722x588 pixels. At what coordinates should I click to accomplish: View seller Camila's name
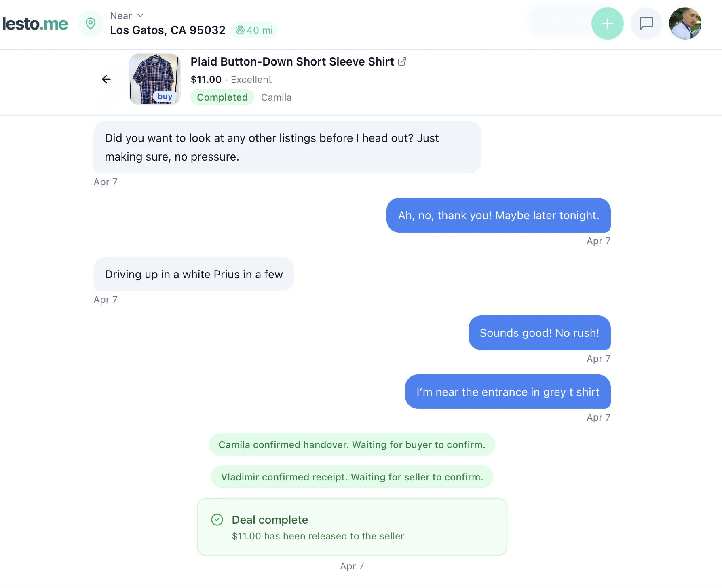[276, 97]
